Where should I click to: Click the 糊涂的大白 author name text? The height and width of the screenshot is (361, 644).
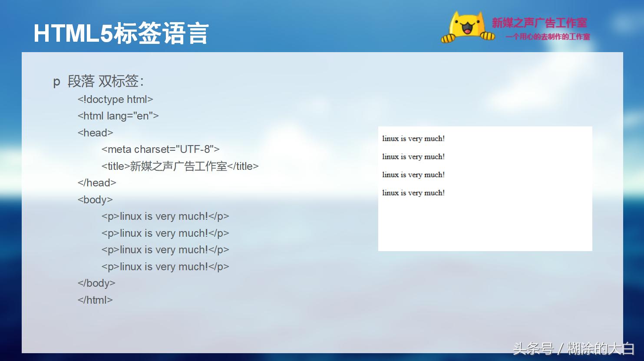coord(604,349)
